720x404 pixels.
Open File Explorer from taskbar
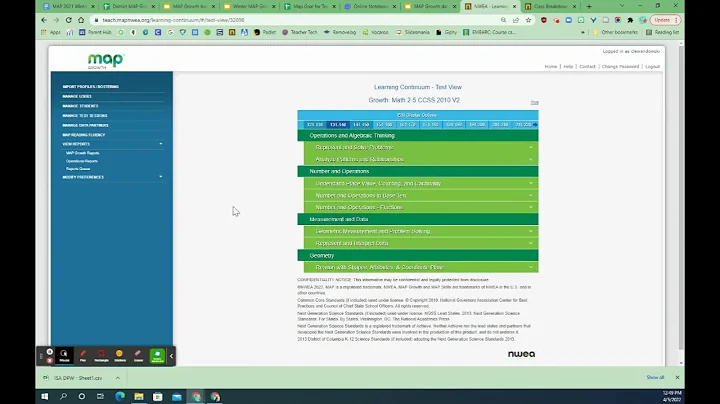[x=139, y=397]
